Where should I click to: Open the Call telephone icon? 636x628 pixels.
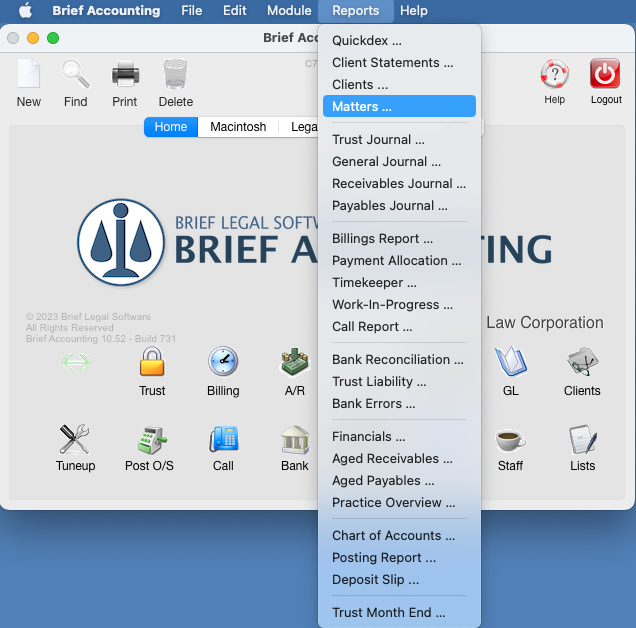[x=223, y=439]
